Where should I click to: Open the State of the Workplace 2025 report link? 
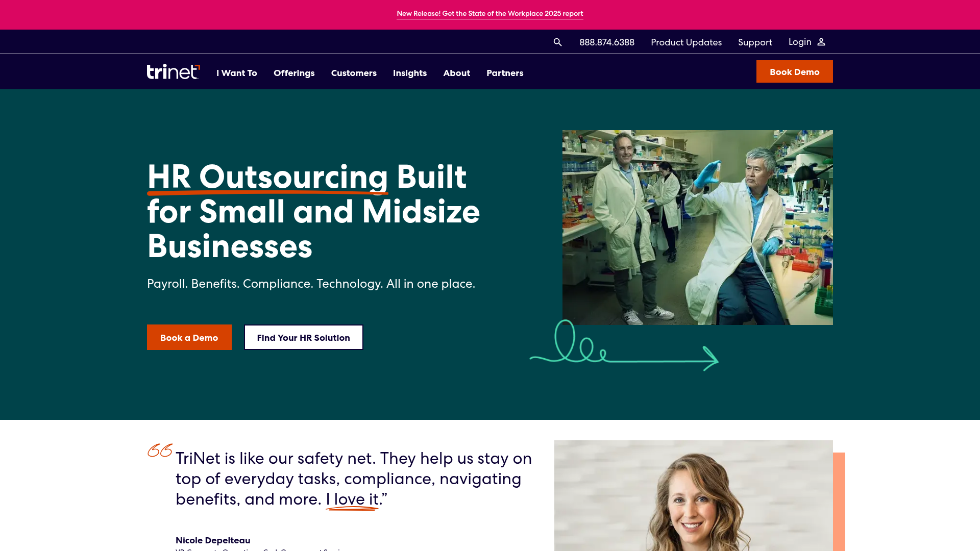click(489, 13)
